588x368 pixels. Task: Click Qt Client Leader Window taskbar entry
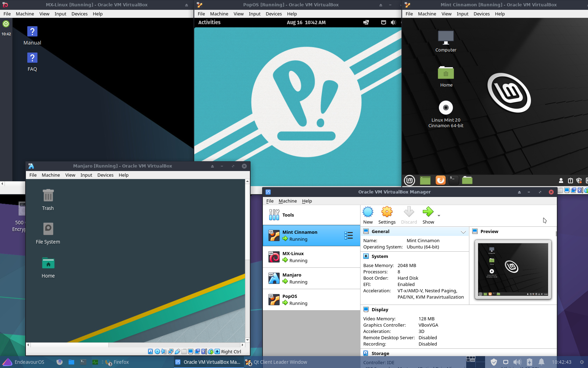276,362
